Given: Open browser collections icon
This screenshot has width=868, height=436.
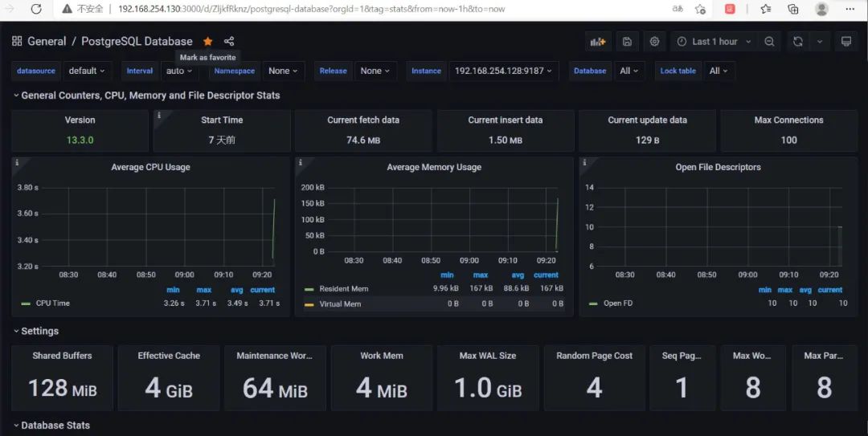Looking at the screenshot, I should click(792, 9).
